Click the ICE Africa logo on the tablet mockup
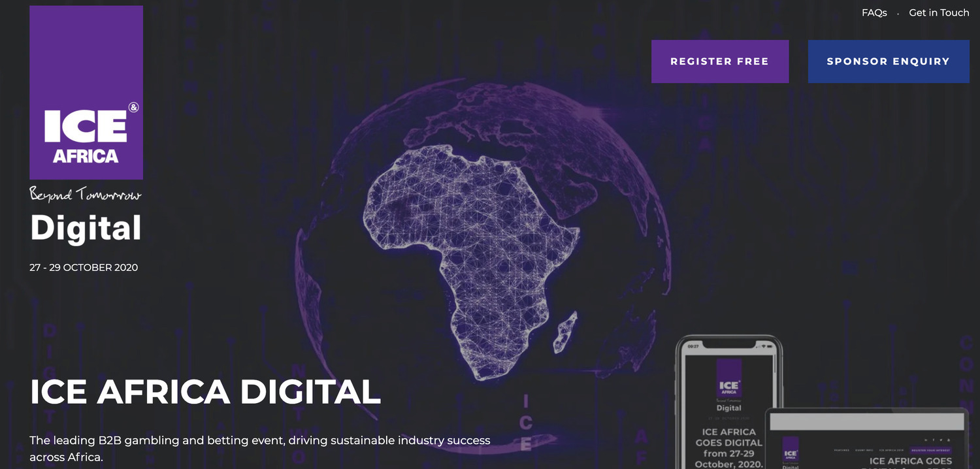Viewport: 980px width, 469px height. 791,453
